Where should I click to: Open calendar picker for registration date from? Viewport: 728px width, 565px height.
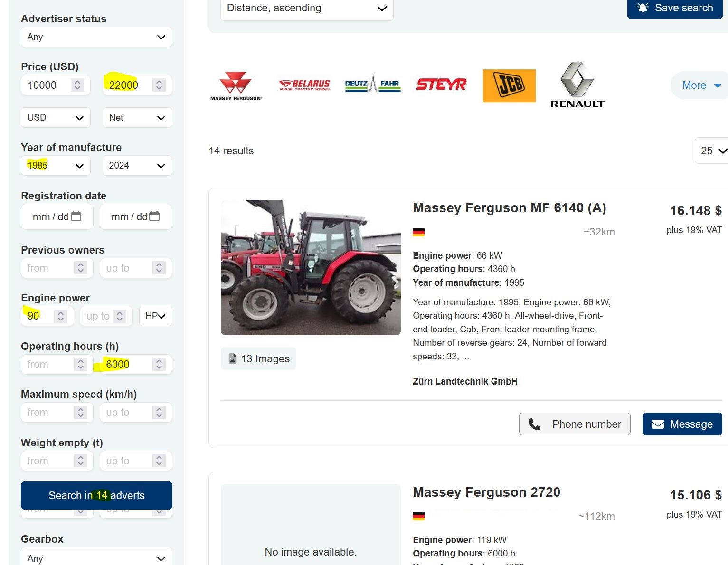76,217
